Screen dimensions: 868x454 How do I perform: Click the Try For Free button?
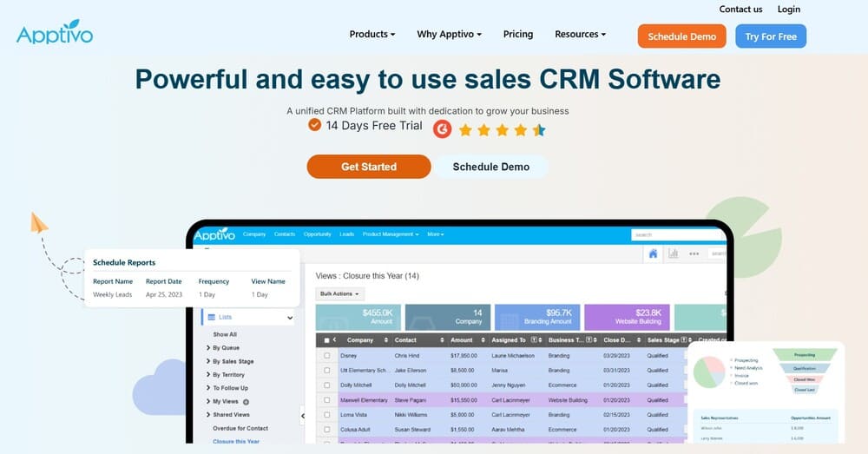pos(771,36)
